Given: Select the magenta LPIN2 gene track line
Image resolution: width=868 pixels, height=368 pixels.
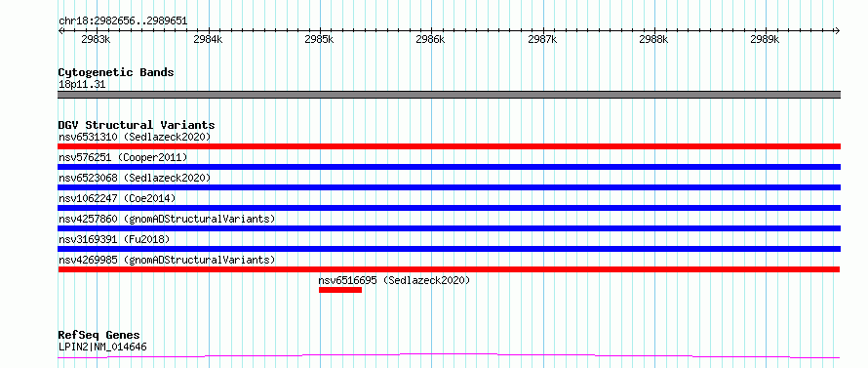Looking at the screenshot, I should 449,356.
